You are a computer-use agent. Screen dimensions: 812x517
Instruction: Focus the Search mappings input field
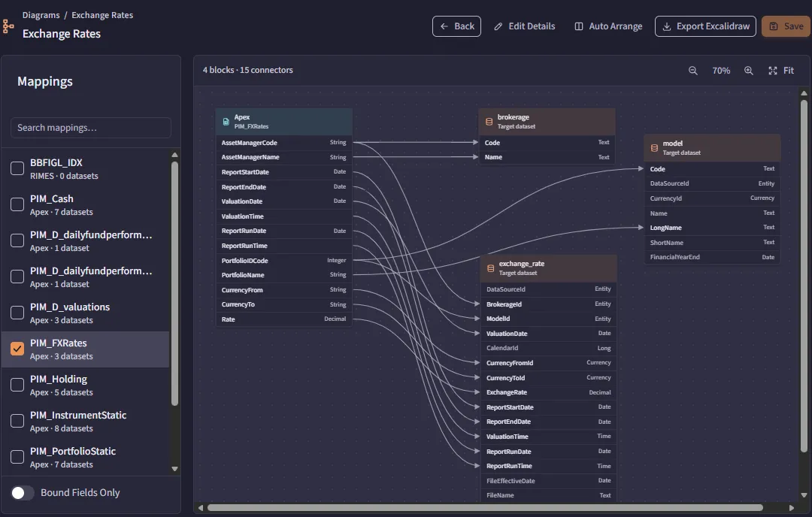(x=91, y=128)
